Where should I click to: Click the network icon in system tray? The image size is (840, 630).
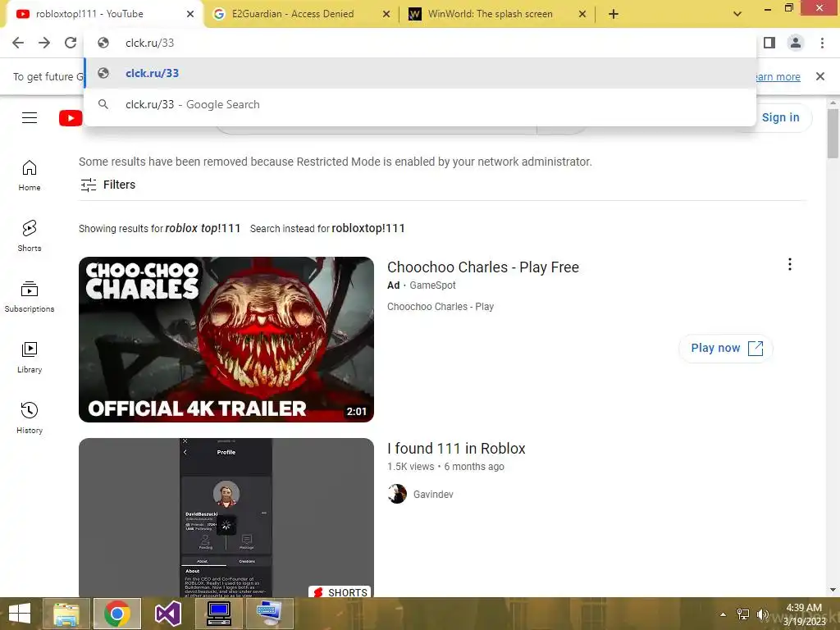743,614
